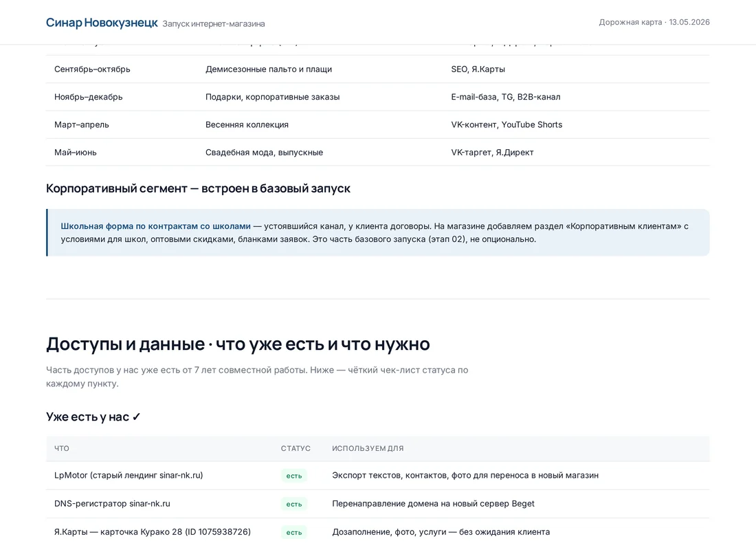Select the 'Март–апрель' row label
The height and width of the screenshot is (543, 756).
tap(82, 124)
